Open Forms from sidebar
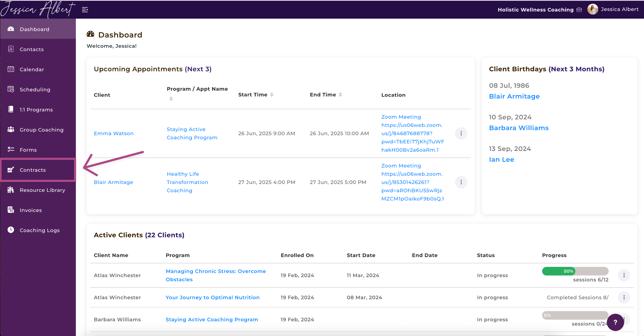This screenshot has width=644, height=336. click(38, 150)
